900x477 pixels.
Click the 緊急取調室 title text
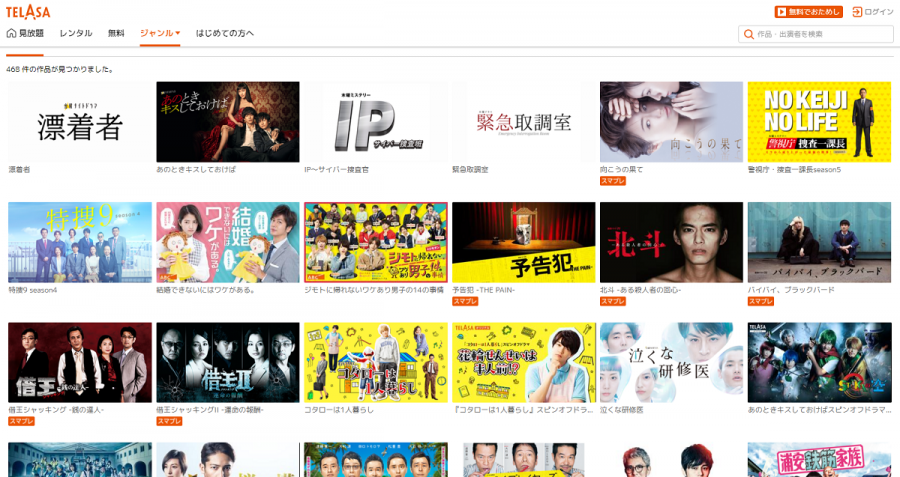coord(470,170)
